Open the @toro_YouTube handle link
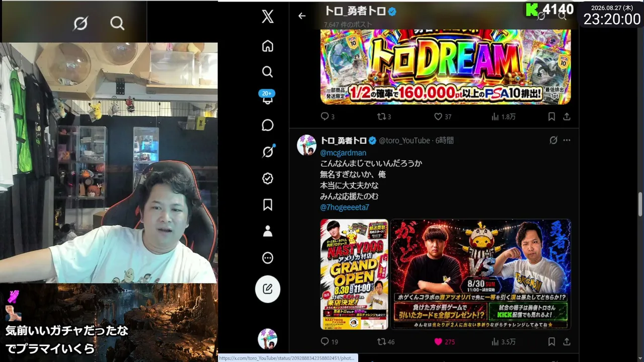644x362 pixels. point(405,141)
